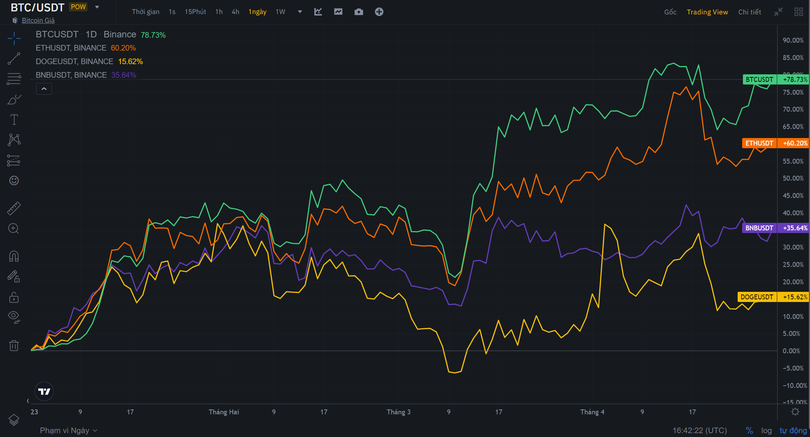The image size is (810, 437).
Task: Expand the BTC/USDT pair selector arrow
Action: [x=97, y=7]
